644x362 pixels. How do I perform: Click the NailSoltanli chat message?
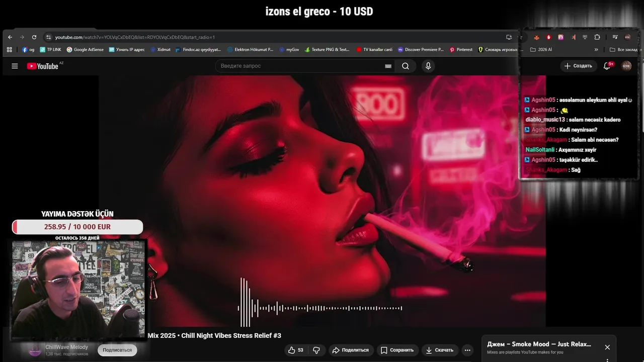point(561,150)
